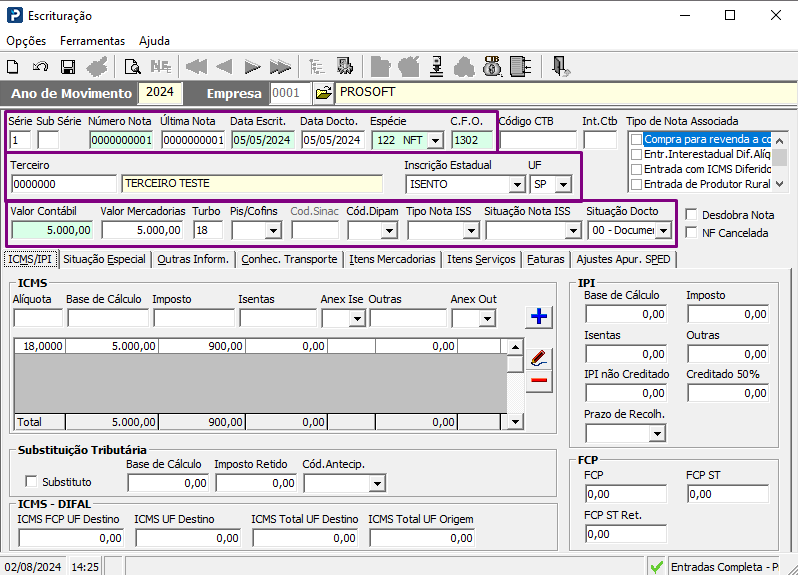Toggle the Substituto checkbox
The width and height of the screenshot is (798, 575).
click(30, 482)
